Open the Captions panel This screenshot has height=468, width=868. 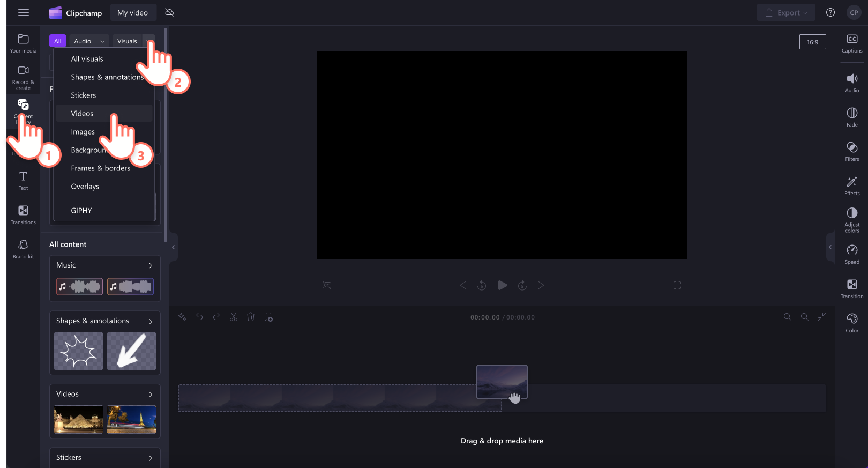pyautogui.click(x=852, y=43)
